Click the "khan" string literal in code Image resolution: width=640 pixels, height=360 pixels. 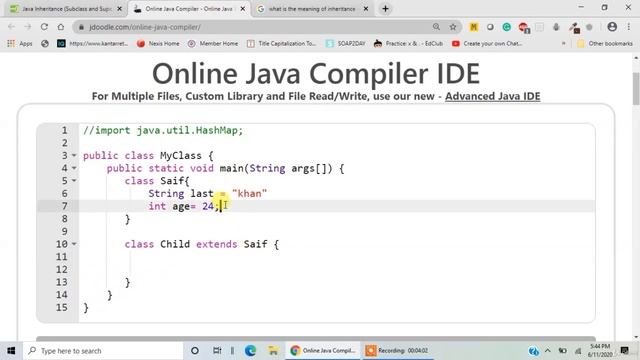click(249, 193)
